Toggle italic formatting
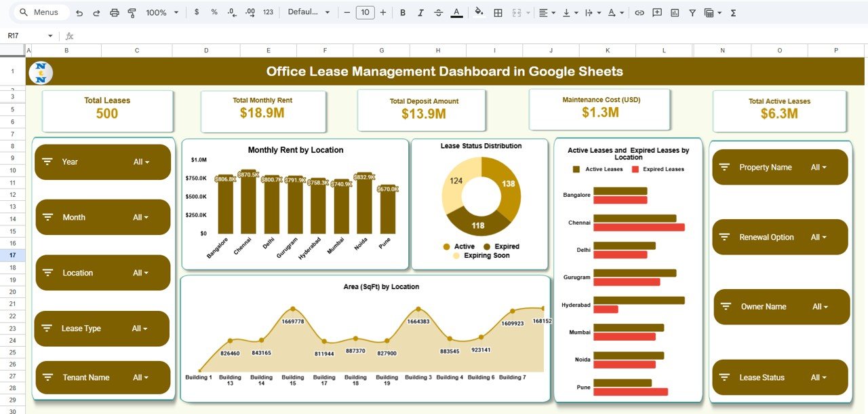This screenshot has width=868, height=414. tap(420, 13)
